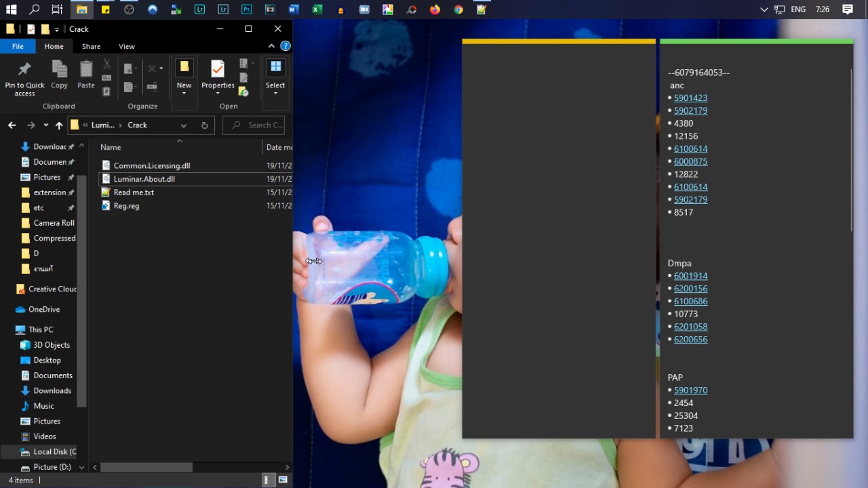Open link 5901423 under anc
The width and height of the screenshot is (868, 488).
690,98
